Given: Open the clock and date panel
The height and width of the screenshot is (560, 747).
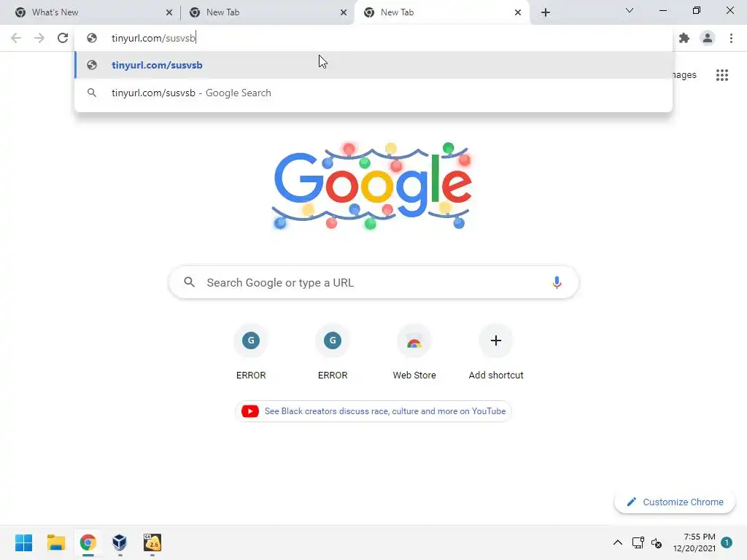Looking at the screenshot, I should click(x=694, y=542).
